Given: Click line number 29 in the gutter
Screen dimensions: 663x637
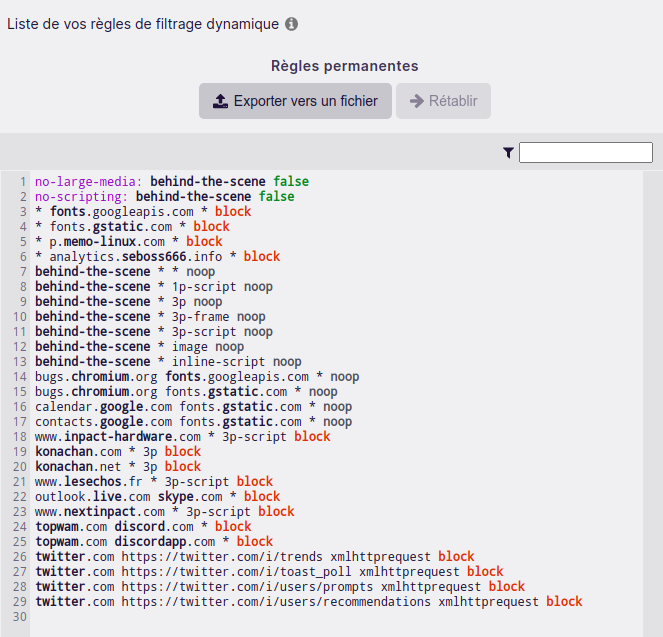Looking at the screenshot, I should [x=20, y=602].
